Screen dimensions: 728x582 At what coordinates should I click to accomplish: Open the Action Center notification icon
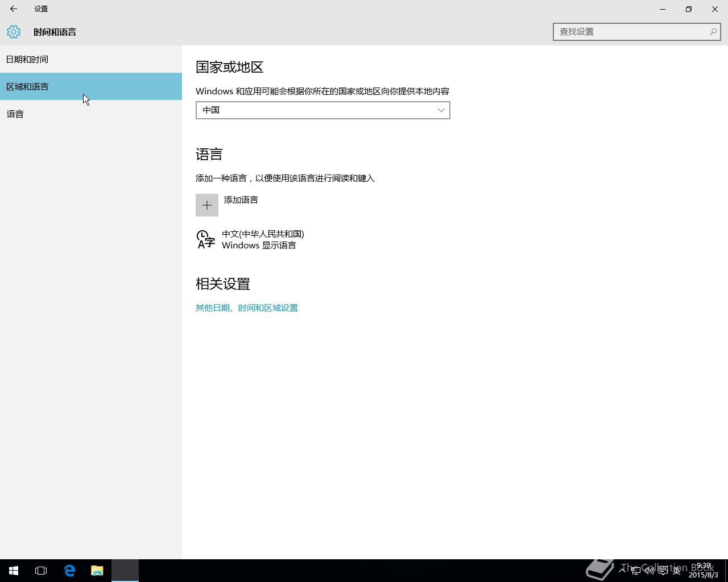[663, 571]
